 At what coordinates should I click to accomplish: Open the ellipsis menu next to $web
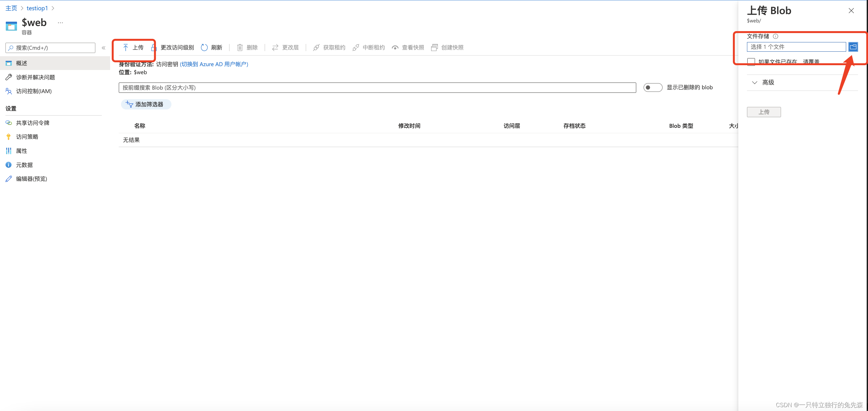(60, 22)
